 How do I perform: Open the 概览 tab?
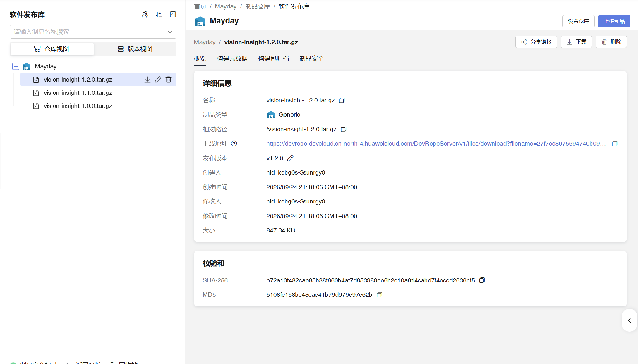(x=200, y=58)
